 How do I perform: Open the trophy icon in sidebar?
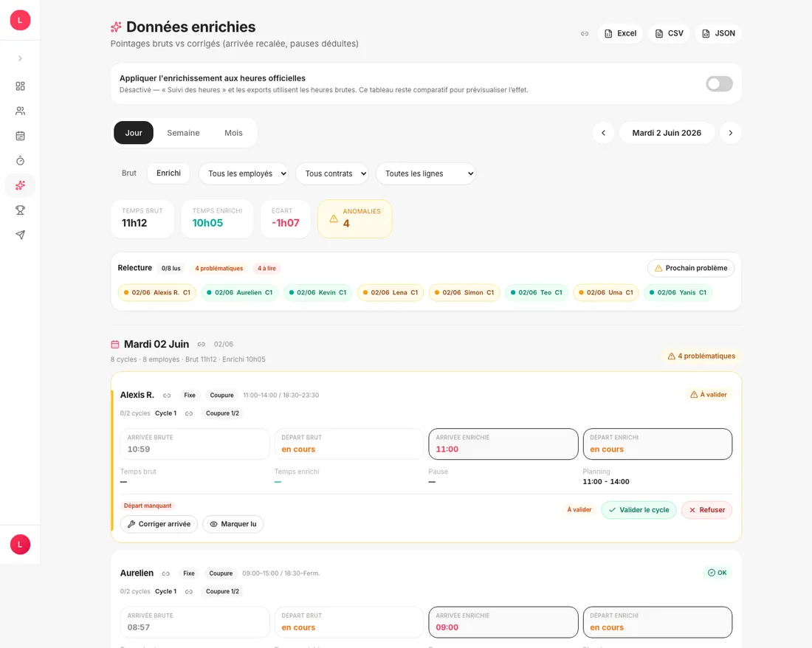click(x=20, y=210)
